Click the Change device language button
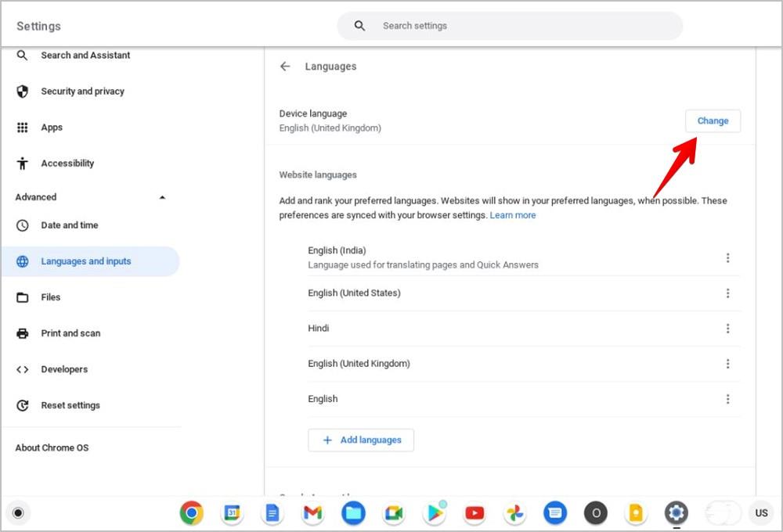 [713, 120]
